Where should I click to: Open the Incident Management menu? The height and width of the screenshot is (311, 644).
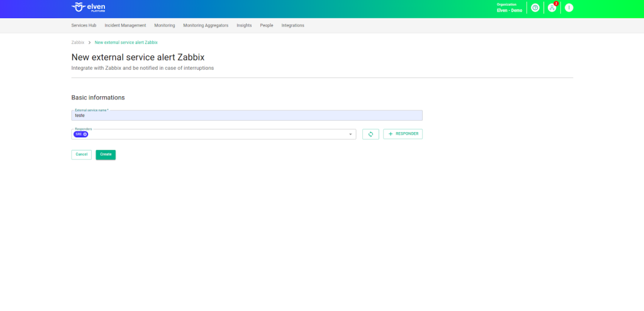(x=125, y=25)
